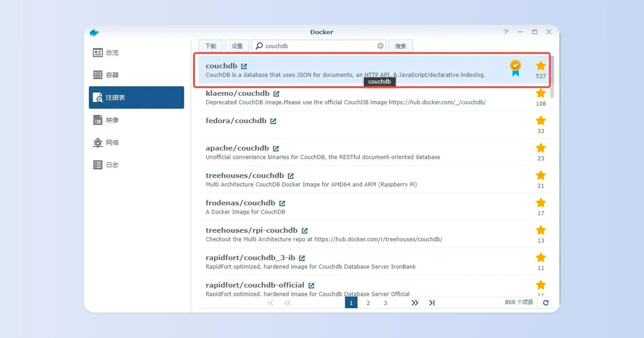Click the A Docker Image for CouchDB text
This screenshot has width=644, height=338.
pyautogui.click(x=245, y=212)
